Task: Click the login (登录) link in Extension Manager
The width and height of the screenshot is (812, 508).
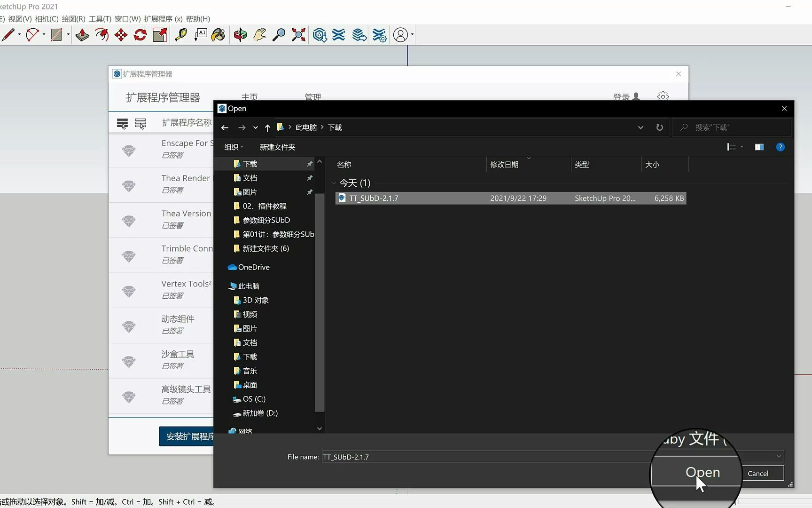Action: tap(626, 96)
